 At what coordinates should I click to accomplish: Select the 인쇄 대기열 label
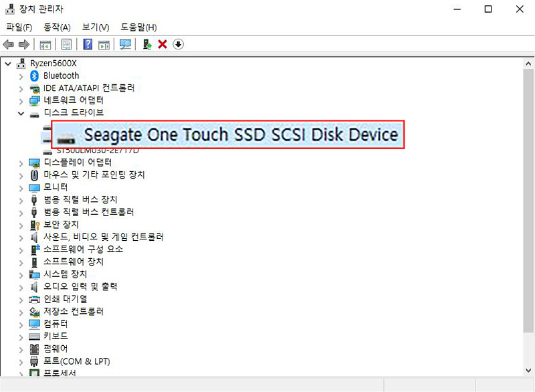click(65, 299)
